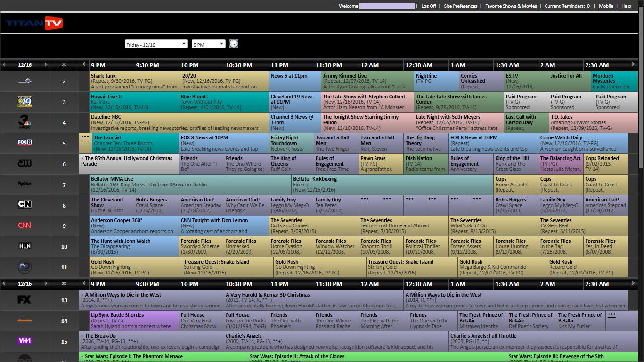Select Friday Night Touchdown program
This screenshot has height=362, width=644.
(x=291, y=143)
